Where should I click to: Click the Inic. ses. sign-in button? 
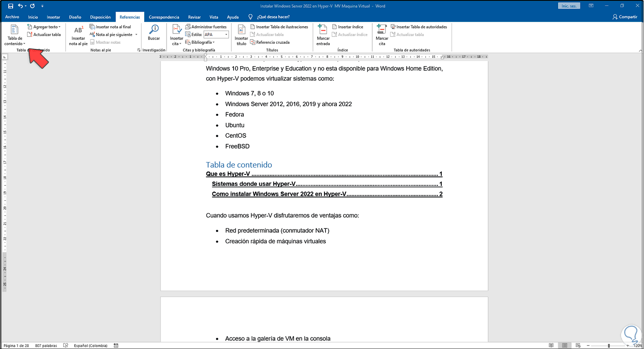569,6
